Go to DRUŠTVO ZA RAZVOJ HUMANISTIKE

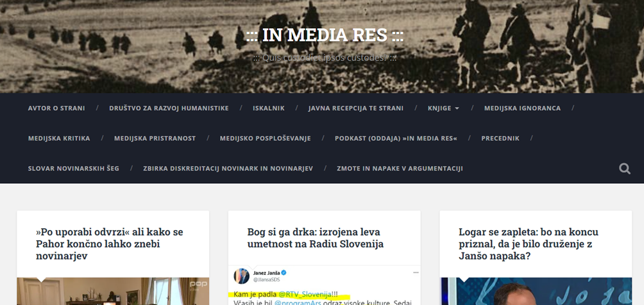(169, 108)
